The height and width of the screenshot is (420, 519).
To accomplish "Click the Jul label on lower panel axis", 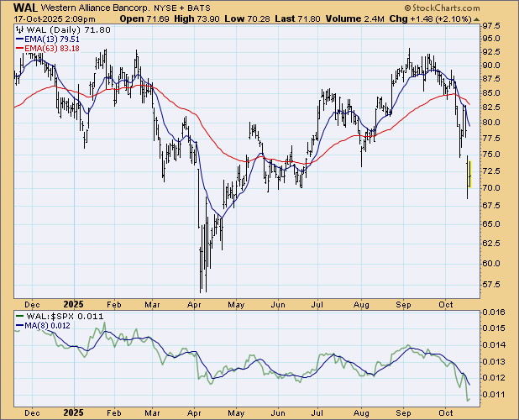I will [317, 413].
